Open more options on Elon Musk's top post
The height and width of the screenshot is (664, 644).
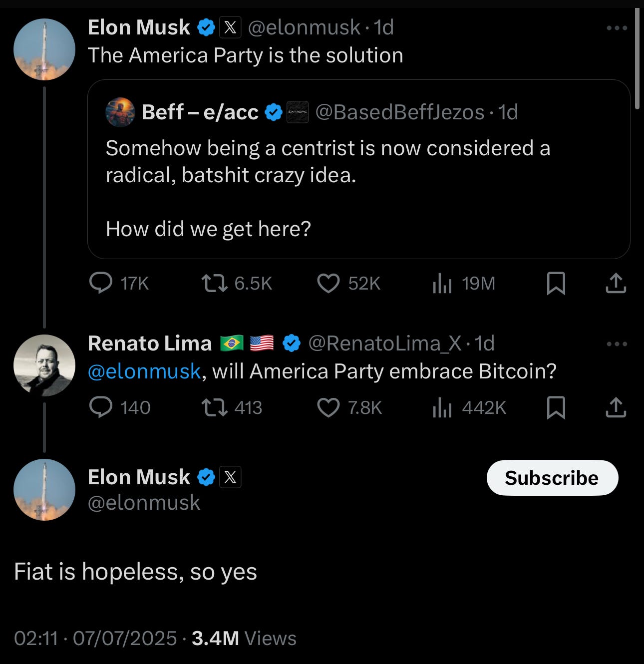tap(617, 28)
